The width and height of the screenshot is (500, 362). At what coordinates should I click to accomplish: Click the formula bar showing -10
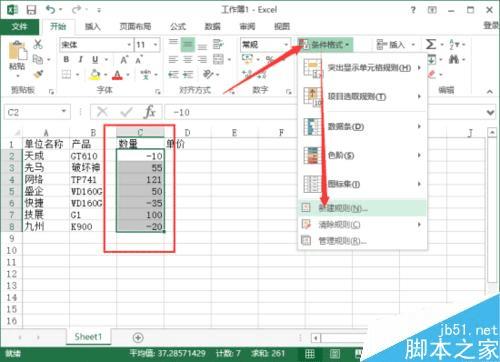(230, 112)
